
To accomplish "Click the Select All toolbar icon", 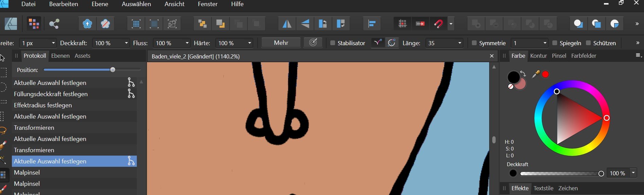I will tap(136, 24).
